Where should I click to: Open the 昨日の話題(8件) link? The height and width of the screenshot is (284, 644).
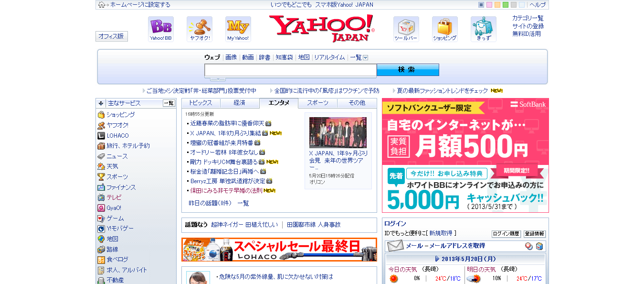point(210,203)
